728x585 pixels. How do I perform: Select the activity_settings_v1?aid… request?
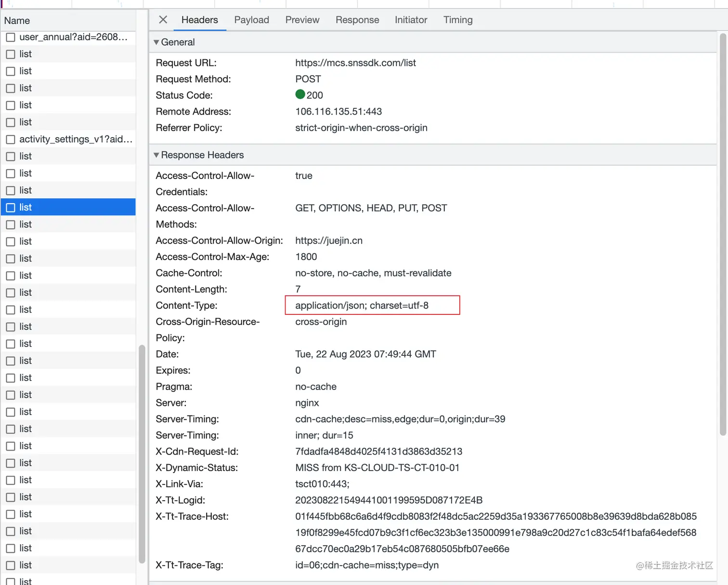point(68,139)
